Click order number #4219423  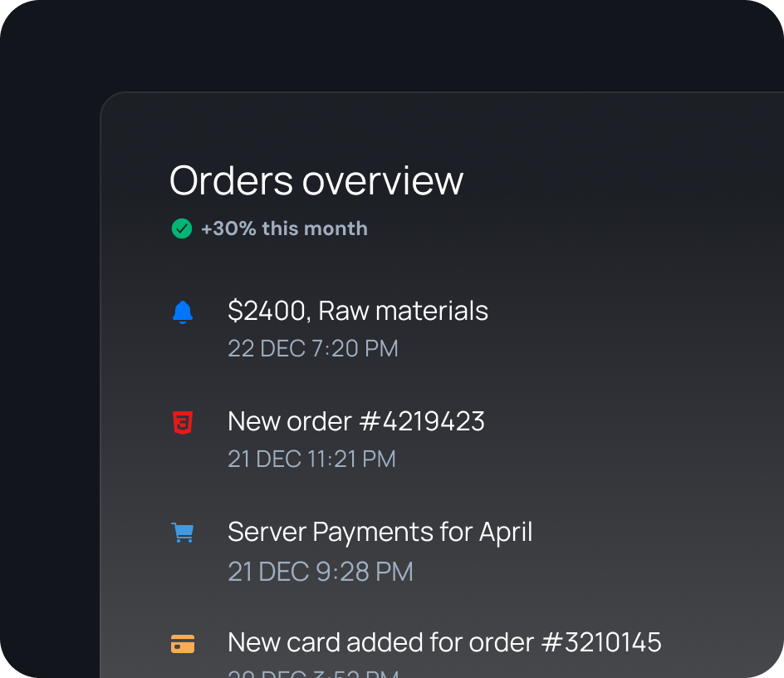click(x=422, y=421)
